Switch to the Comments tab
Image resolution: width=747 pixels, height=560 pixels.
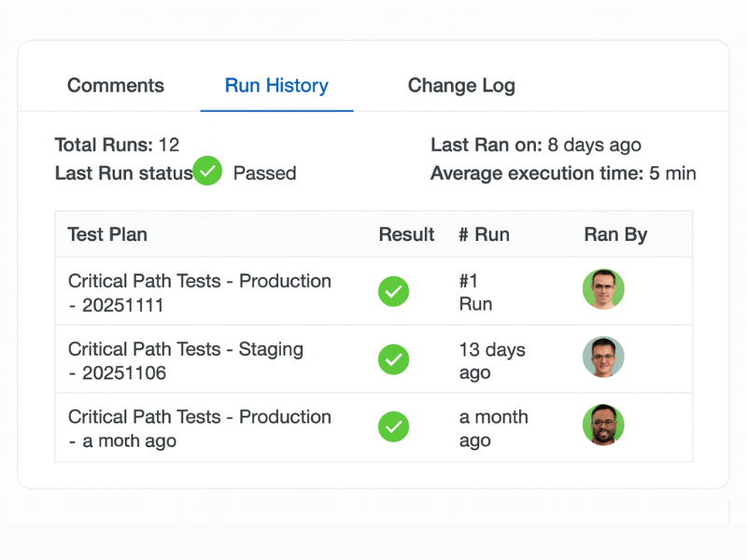coord(115,85)
